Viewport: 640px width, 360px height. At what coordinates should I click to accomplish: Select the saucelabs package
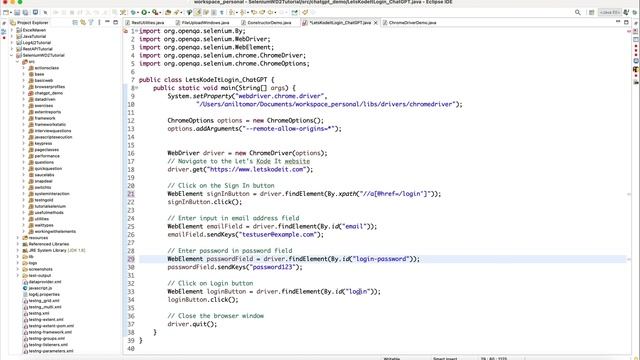click(x=44, y=175)
